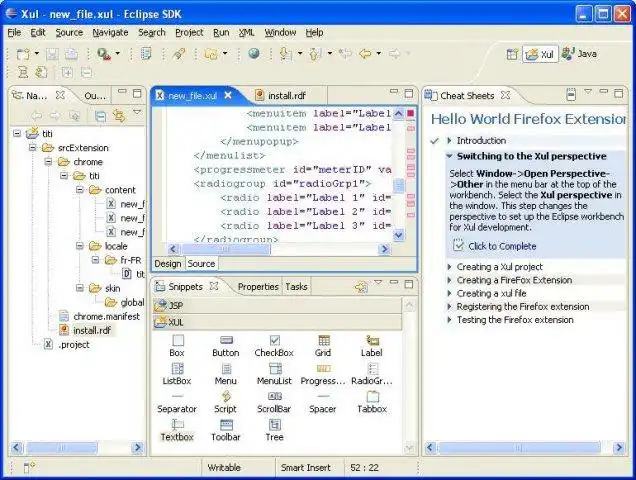Screen dimensions: 636x480
Task: Insert the Spacer snippet
Action: pos(323,403)
